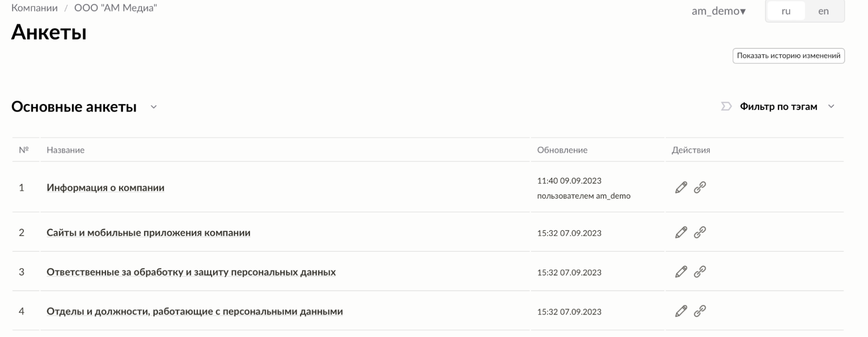Click link icon for Отделы и должности row
868x337 pixels.
pyautogui.click(x=700, y=311)
